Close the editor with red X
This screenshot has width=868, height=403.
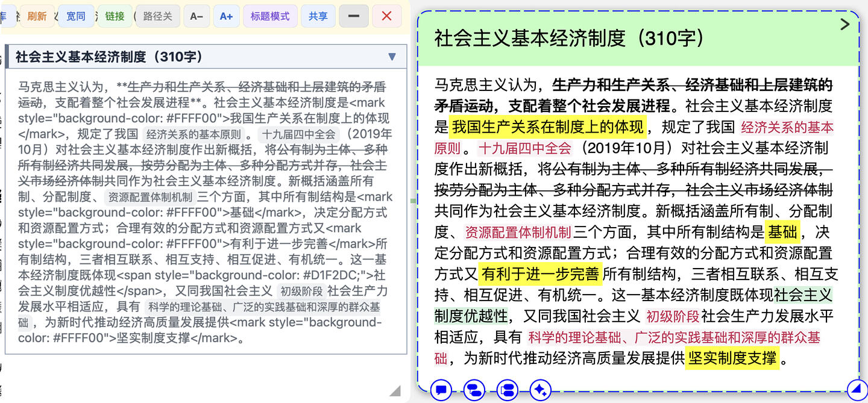pos(387,16)
